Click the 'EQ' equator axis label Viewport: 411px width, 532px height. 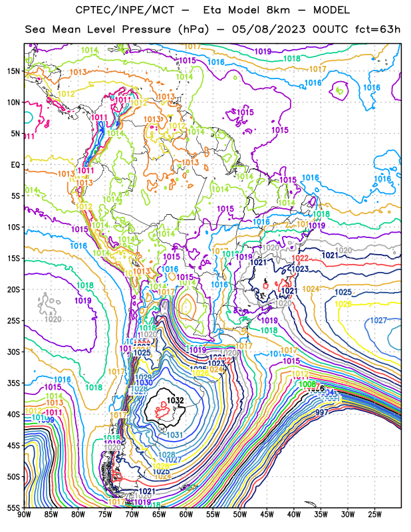tap(15, 165)
